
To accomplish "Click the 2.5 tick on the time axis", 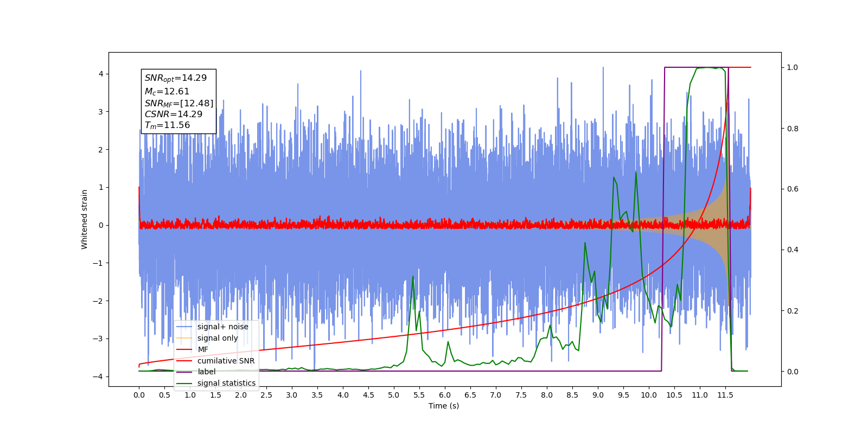I will point(266,395).
